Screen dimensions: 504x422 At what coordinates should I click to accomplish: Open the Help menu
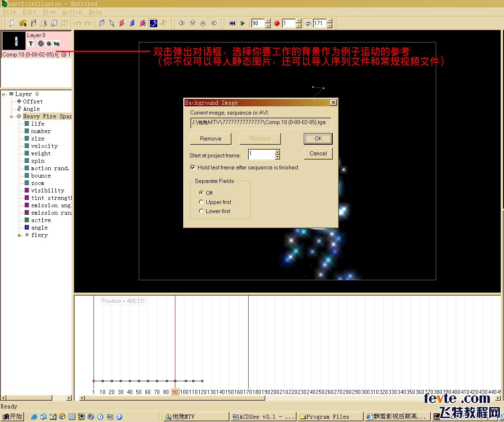click(x=95, y=12)
